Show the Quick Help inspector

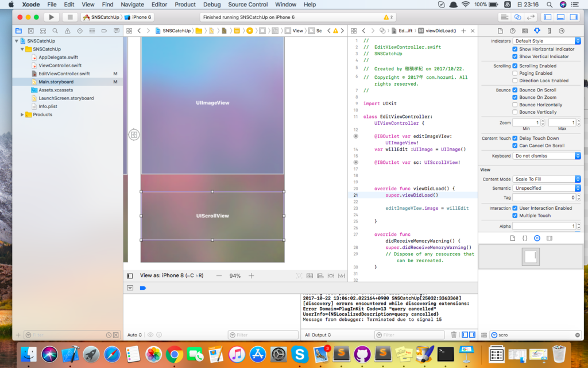click(x=513, y=31)
